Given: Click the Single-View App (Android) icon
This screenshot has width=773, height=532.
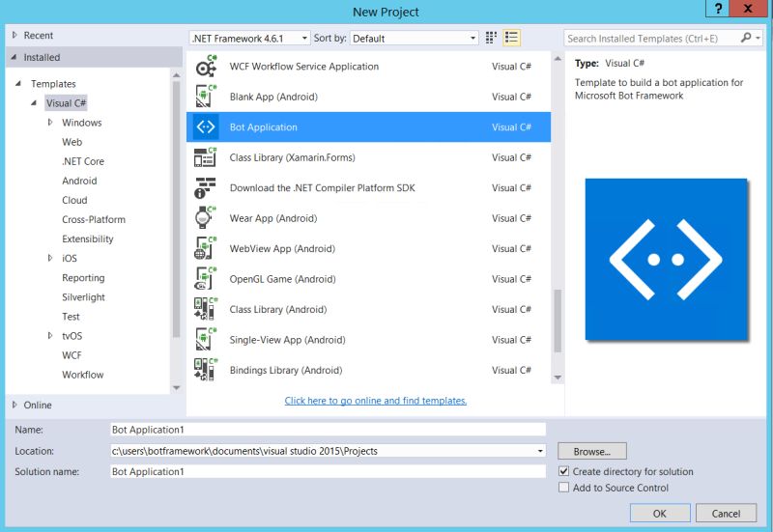Looking at the screenshot, I should [x=206, y=340].
